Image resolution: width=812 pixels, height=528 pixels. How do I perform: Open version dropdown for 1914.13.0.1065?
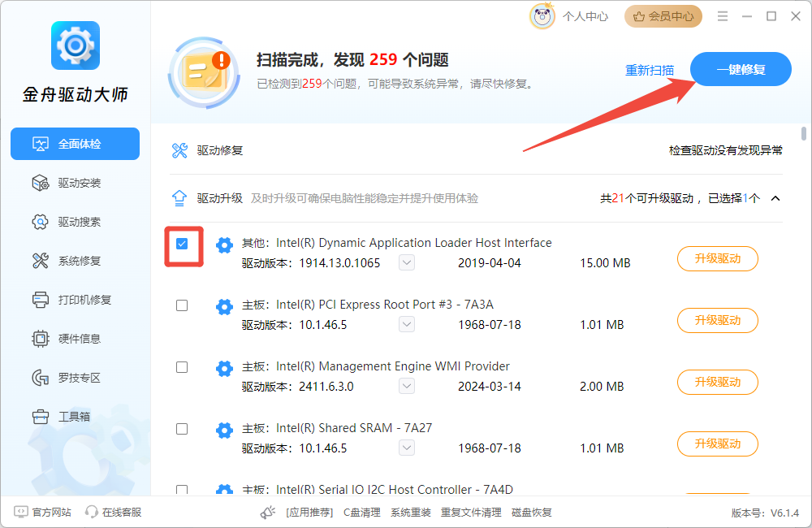point(407,262)
